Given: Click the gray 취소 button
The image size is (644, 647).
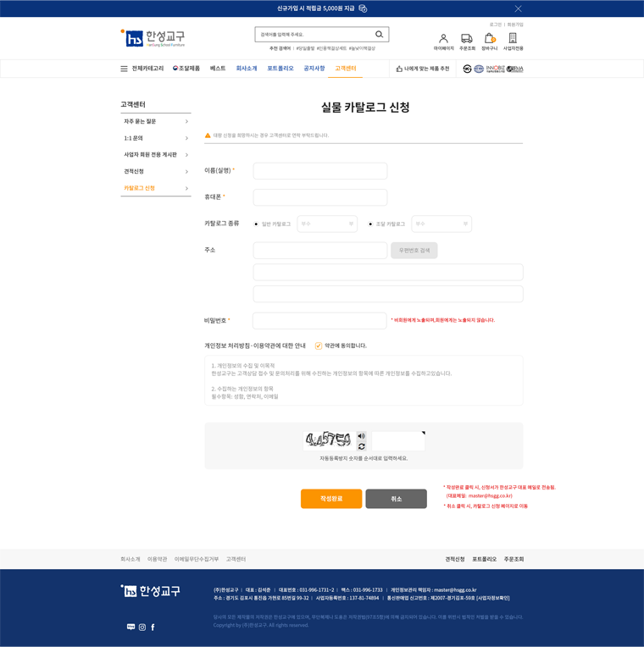Looking at the screenshot, I should [397, 499].
